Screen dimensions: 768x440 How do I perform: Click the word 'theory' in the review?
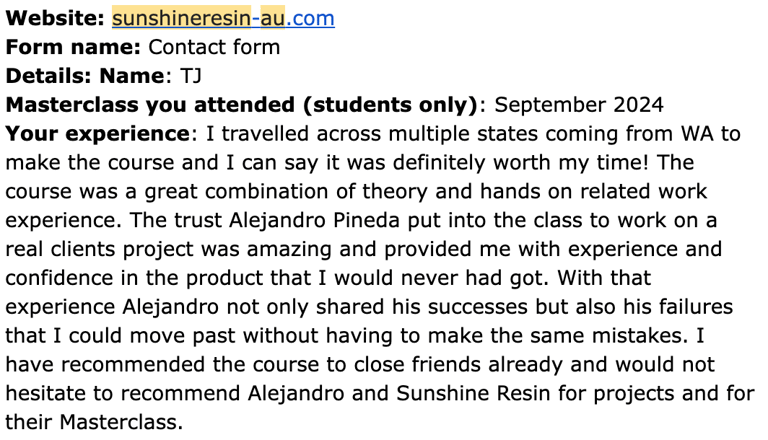point(395,192)
